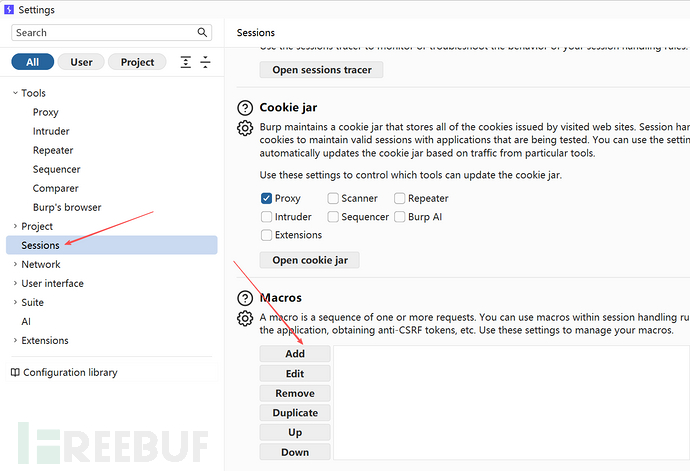
Task: Expand the Network tree section
Action: click(14, 265)
